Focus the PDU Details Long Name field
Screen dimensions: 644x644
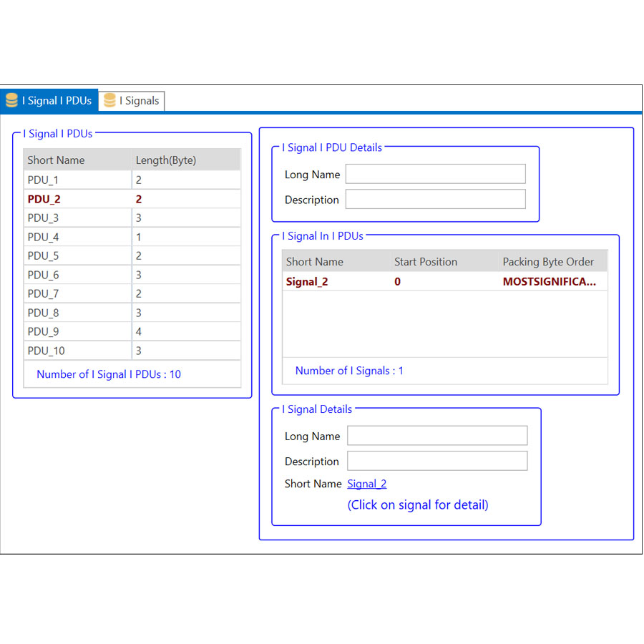pyautogui.click(x=435, y=174)
